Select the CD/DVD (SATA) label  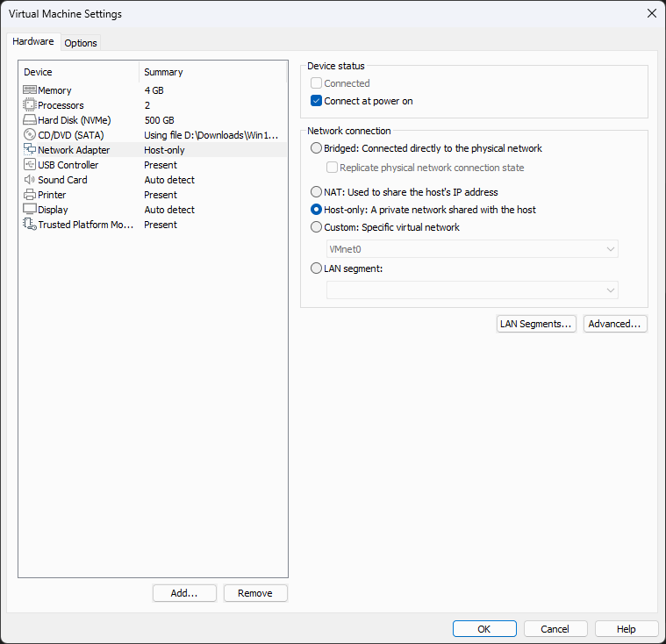point(71,135)
